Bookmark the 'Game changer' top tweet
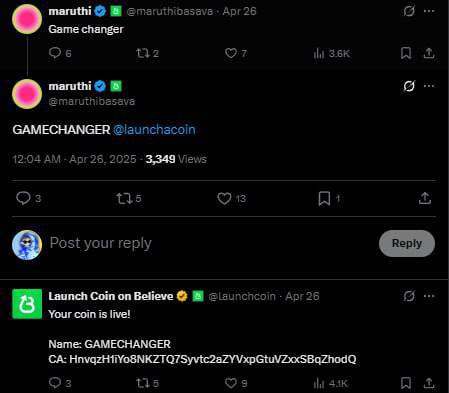Viewport: 449px width, 393px height. click(406, 53)
